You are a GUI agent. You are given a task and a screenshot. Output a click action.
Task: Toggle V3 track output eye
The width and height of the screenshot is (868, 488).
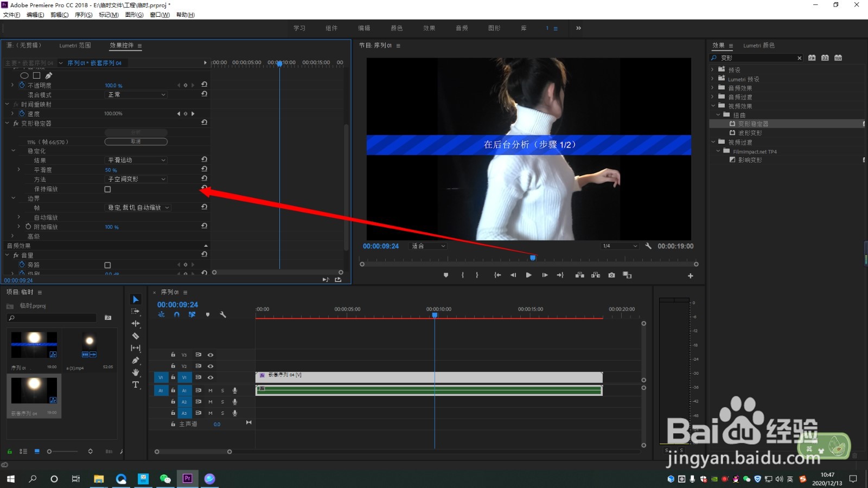pyautogui.click(x=210, y=355)
